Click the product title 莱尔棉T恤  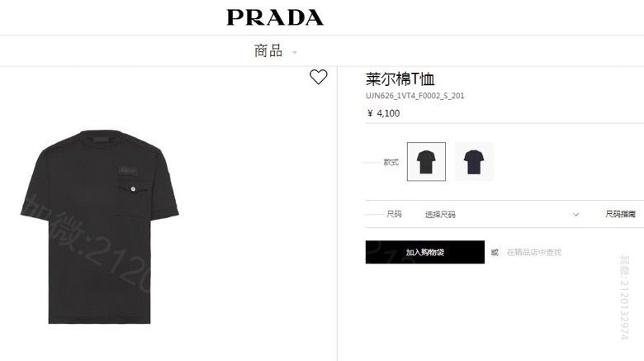tap(400, 78)
